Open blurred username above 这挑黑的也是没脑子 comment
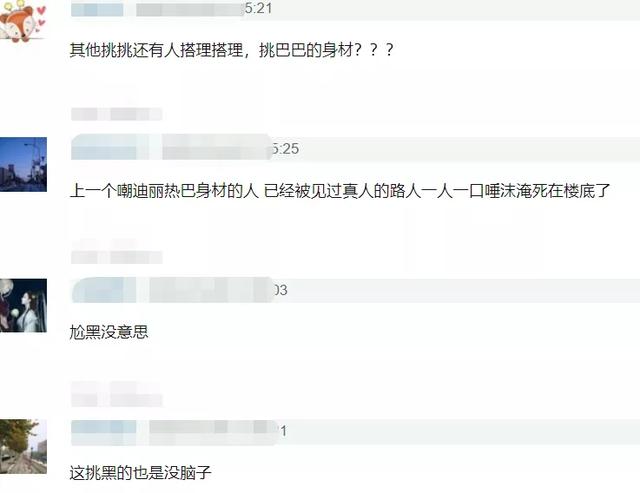This screenshot has height=493, width=640. pos(175,432)
